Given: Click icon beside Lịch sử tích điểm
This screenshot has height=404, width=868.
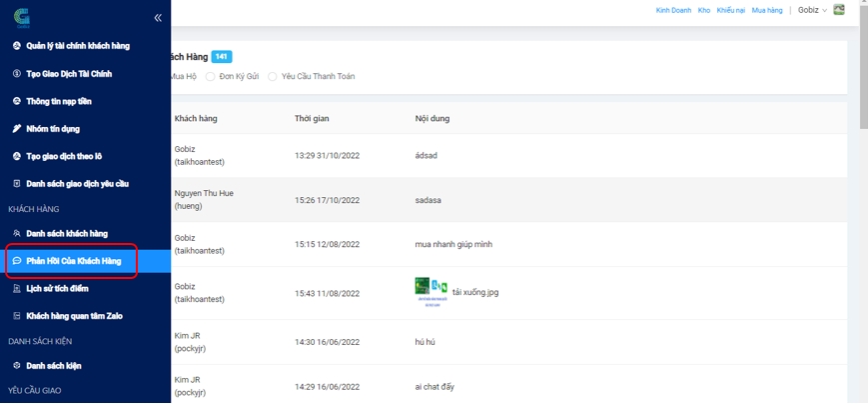Looking at the screenshot, I should 16,289.
